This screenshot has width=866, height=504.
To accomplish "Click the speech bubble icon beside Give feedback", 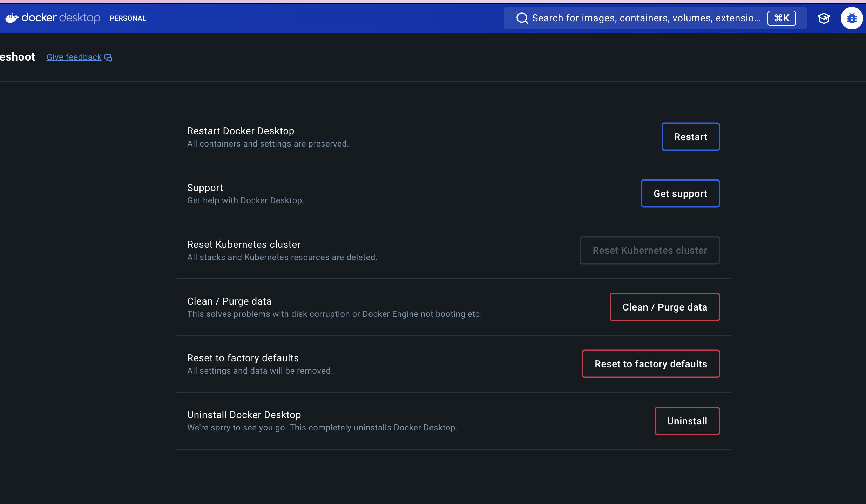I will coord(108,57).
